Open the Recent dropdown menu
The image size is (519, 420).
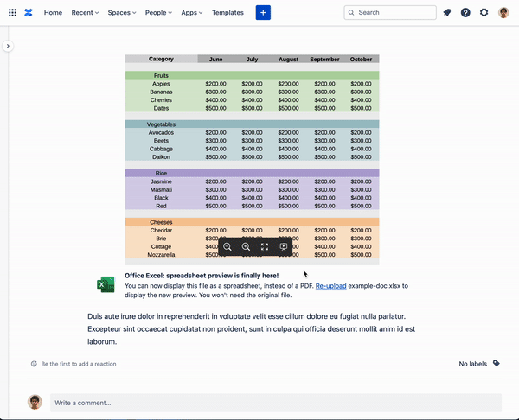pyautogui.click(x=85, y=13)
